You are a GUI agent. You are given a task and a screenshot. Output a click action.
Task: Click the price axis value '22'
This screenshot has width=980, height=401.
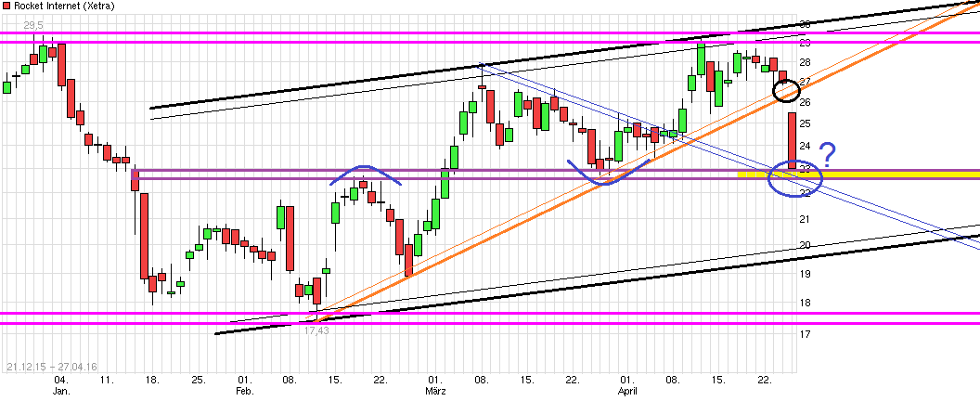805,193
